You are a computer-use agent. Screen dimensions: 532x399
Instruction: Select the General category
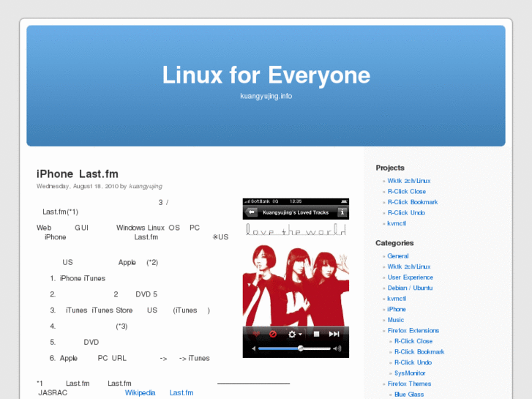(398, 256)
